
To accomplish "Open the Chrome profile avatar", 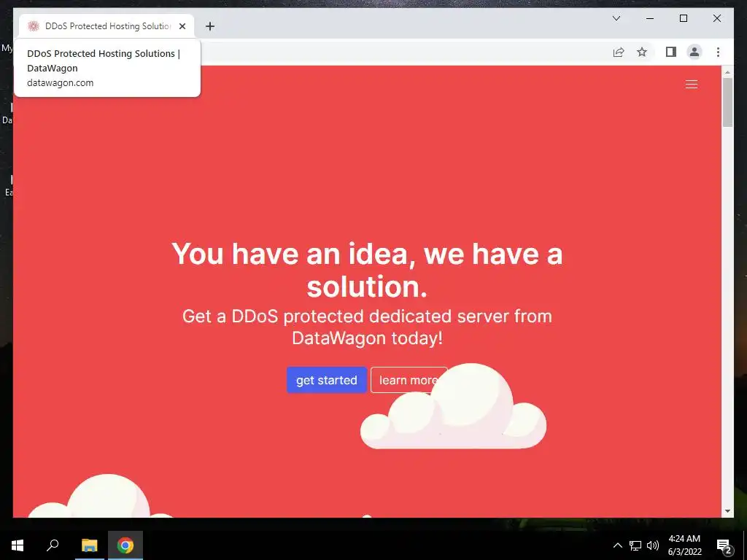I will tap(694, 52).
